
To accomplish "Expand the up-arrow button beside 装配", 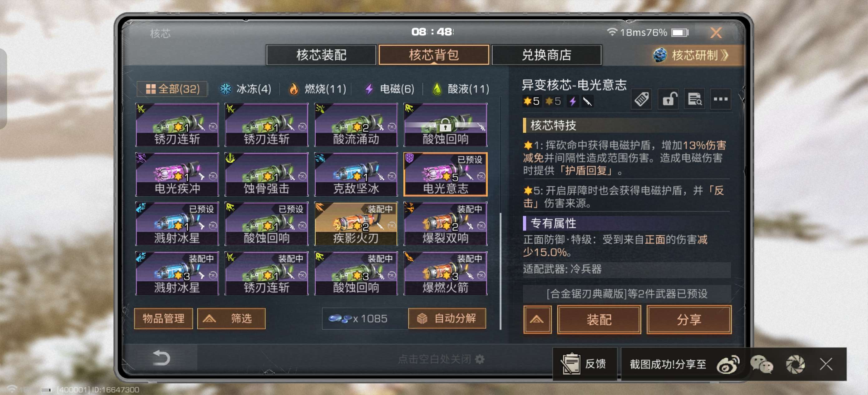I will 537,319.
